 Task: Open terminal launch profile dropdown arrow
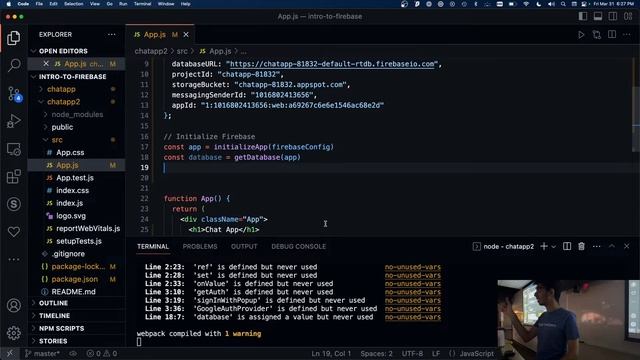point(553,247)
